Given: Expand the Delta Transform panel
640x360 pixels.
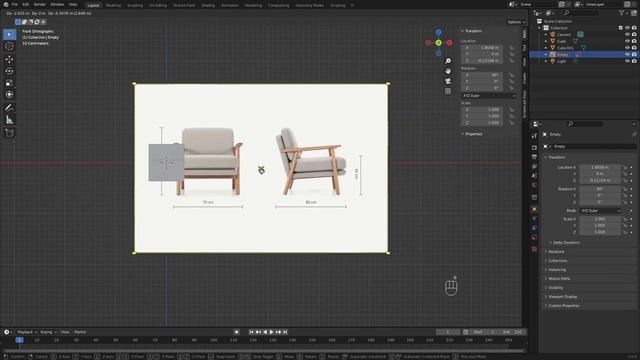Looking at the screenshot, I should coord(566,242).
